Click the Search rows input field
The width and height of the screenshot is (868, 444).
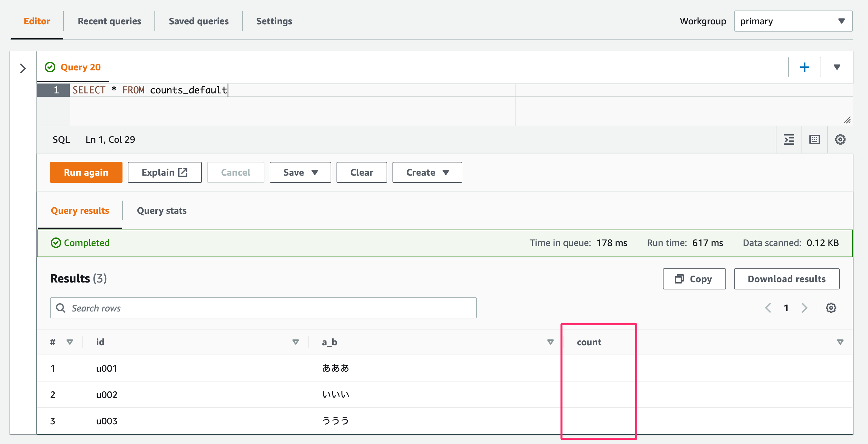coord(263,308)
